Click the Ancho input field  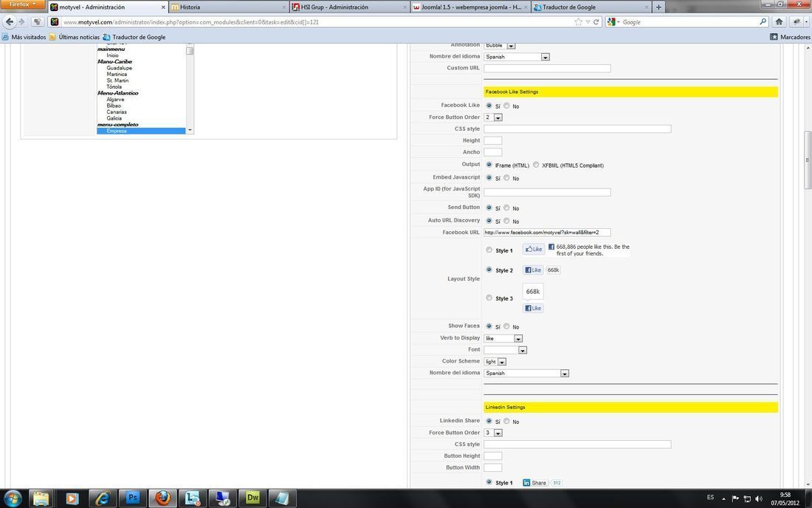[492, 152]
